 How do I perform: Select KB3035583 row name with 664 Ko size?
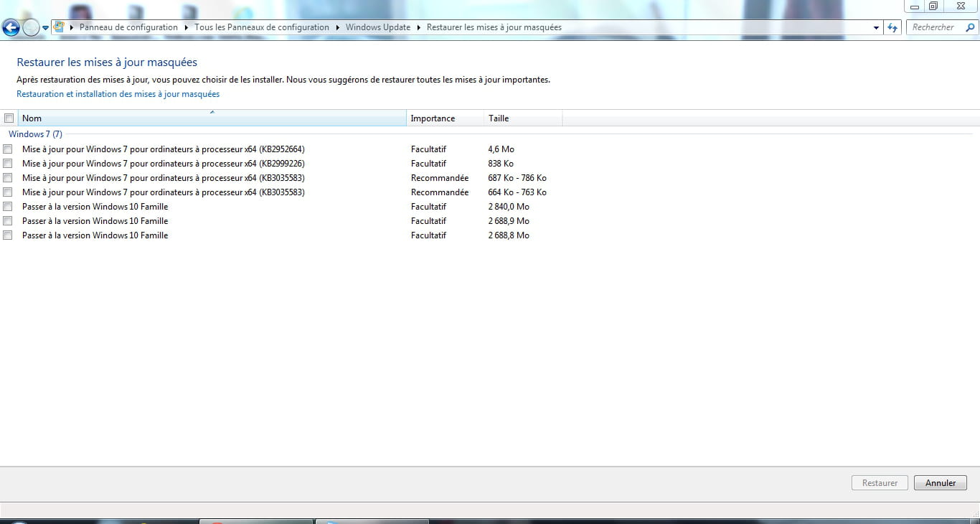tap(164, 192)
